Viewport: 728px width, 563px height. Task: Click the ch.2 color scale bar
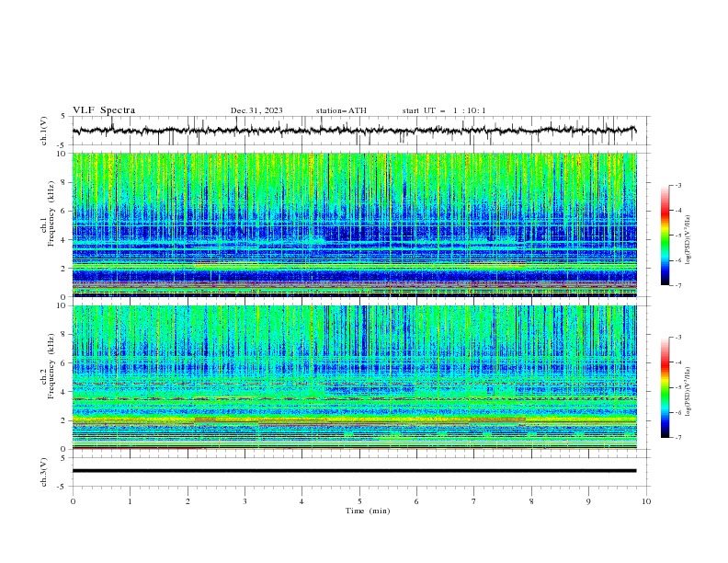click(x=665, y=387)
